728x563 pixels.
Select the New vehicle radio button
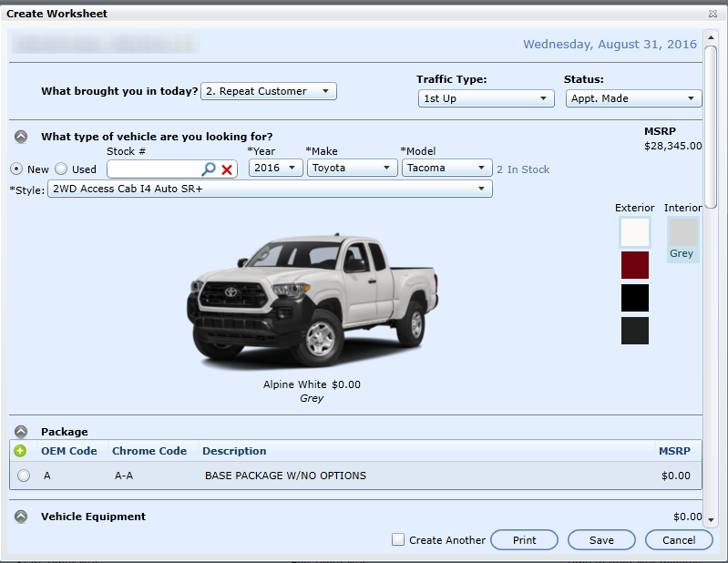click(x=17, y=169)
